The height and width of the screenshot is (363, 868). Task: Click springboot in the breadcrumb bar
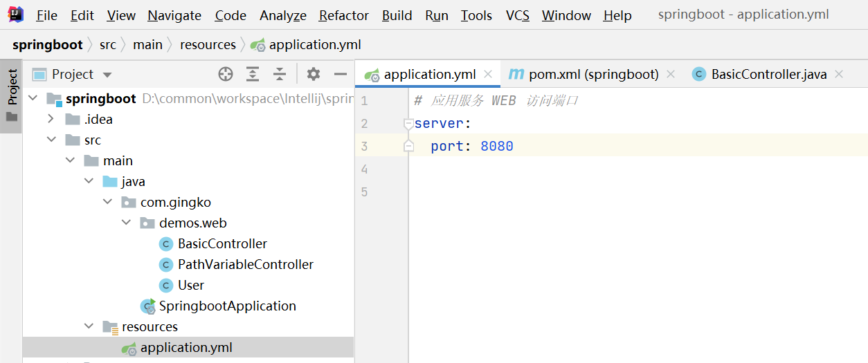[x=47, y=45]
